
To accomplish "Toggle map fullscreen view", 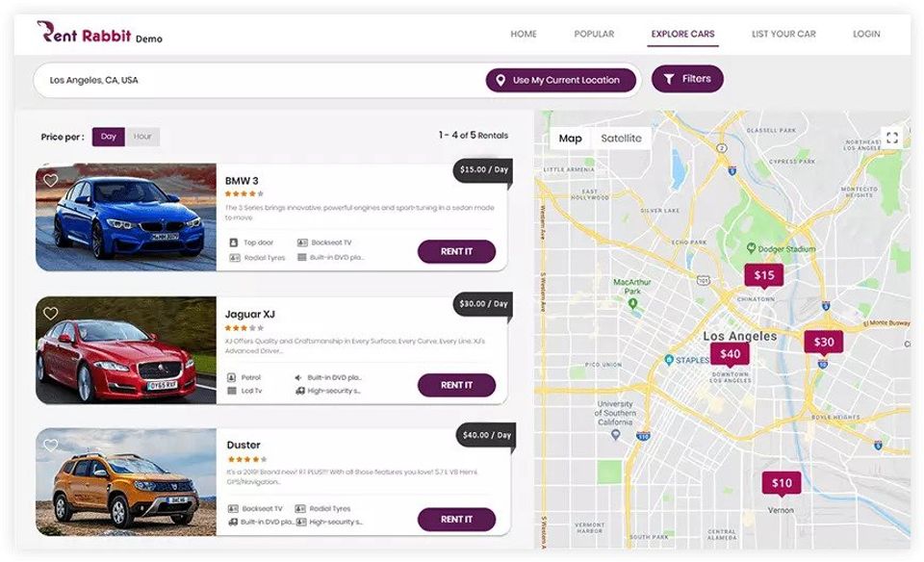I will pyautogui.click(x=892, y=138).
